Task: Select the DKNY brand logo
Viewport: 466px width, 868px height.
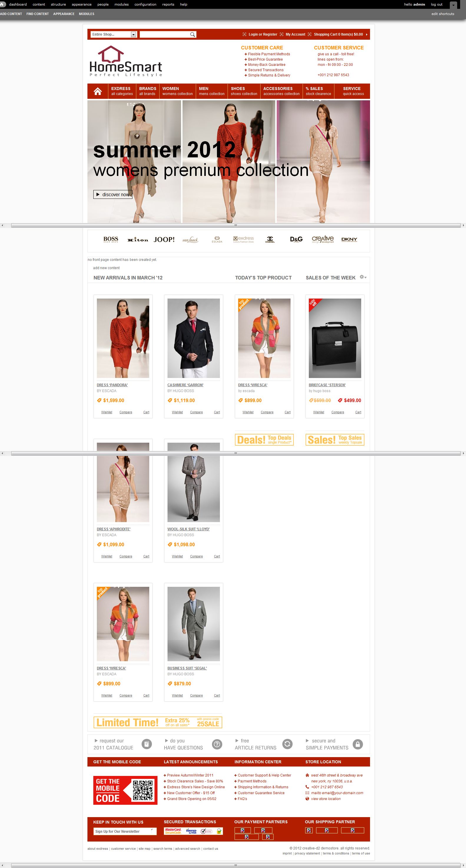Action: (349, 240)
